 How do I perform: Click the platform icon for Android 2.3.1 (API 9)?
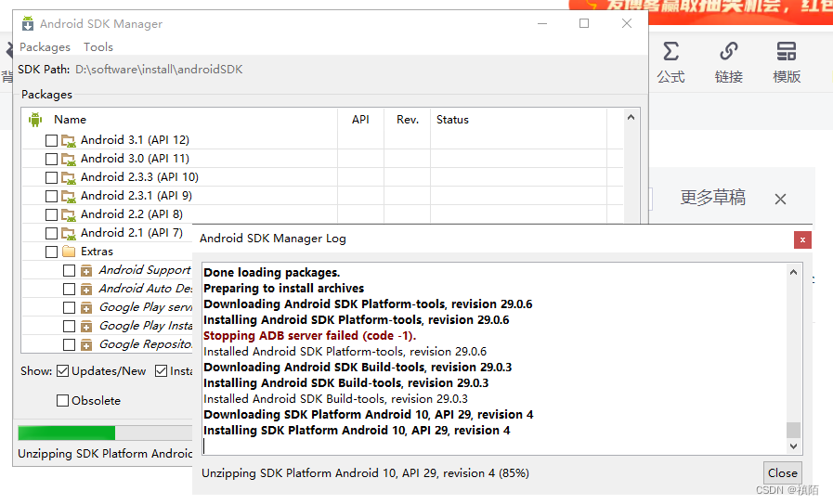coord(68,197)
